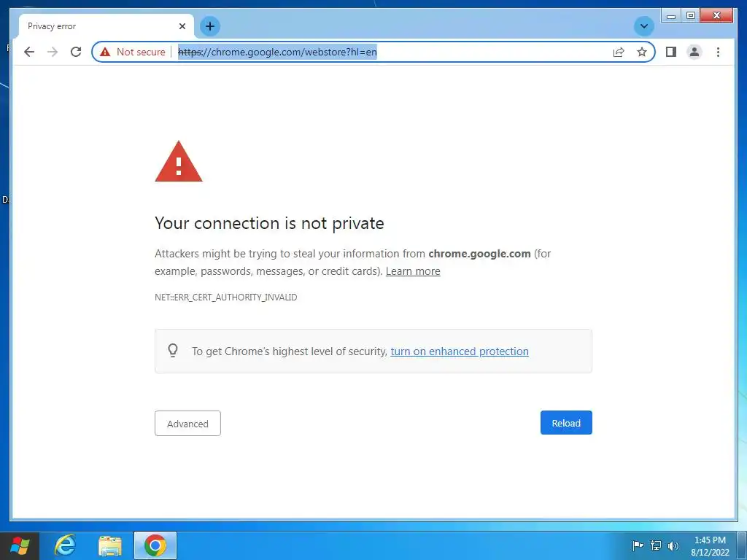Close the Chrome window

[x=716, y=16]
